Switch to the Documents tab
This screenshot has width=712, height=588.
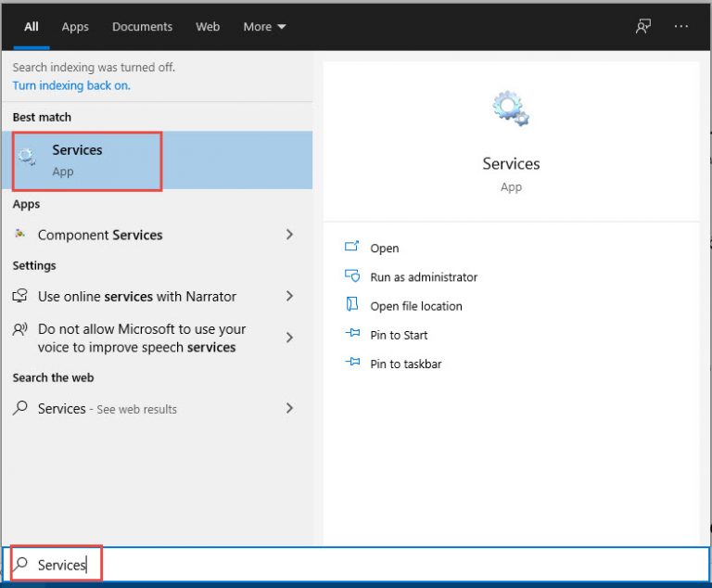click(142, 27)
